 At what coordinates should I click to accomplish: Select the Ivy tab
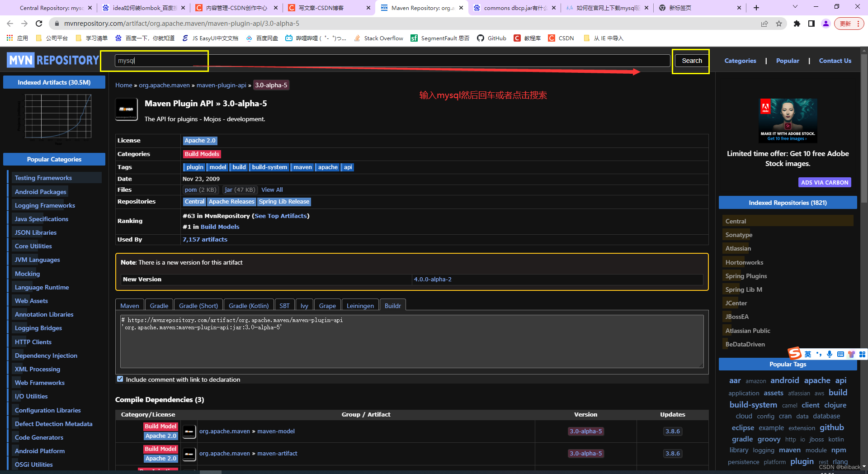click(304, 306)
